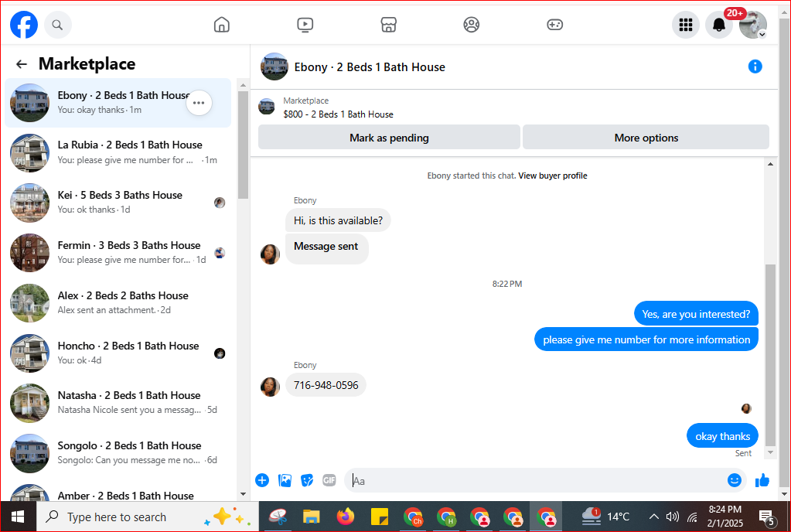The width and height of the screenshot is (791, 532).
Task: Open more actions plus icon
Action: click(x=262, y=480)
